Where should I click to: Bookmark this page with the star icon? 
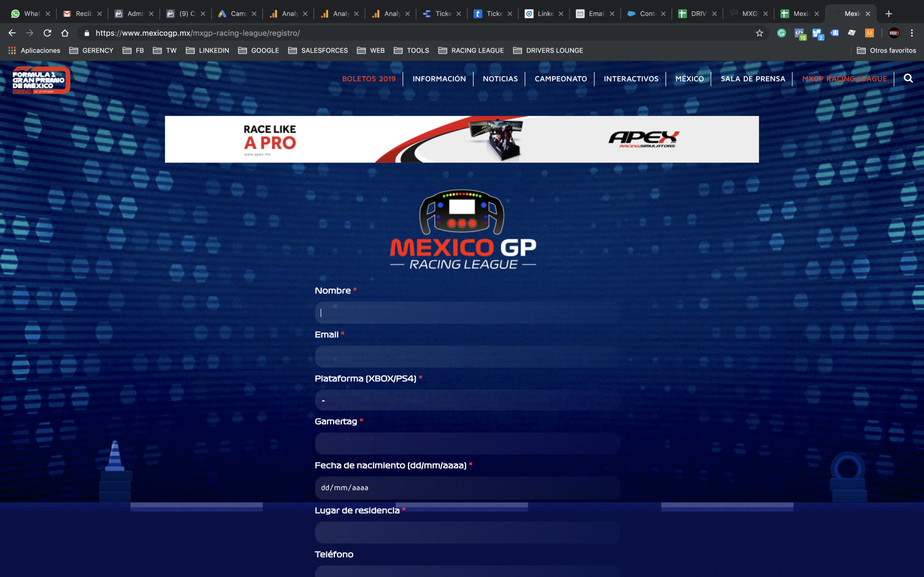pyautogui.click(x=759, y=33)
